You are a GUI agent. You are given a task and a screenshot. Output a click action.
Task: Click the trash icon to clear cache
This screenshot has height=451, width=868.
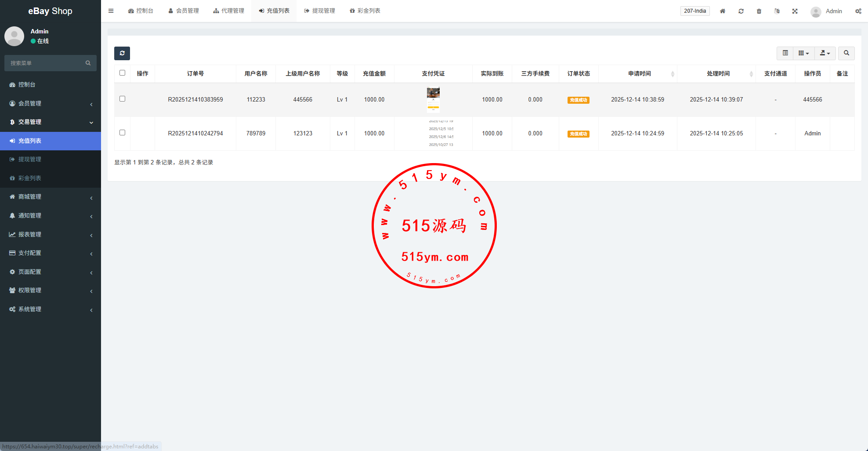click(759, 11)
